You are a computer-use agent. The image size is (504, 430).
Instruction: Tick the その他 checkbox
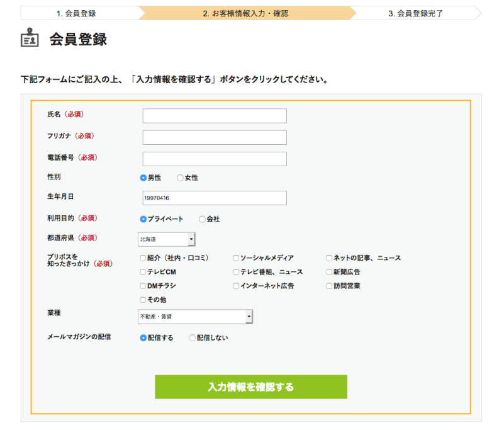point(143,300)
